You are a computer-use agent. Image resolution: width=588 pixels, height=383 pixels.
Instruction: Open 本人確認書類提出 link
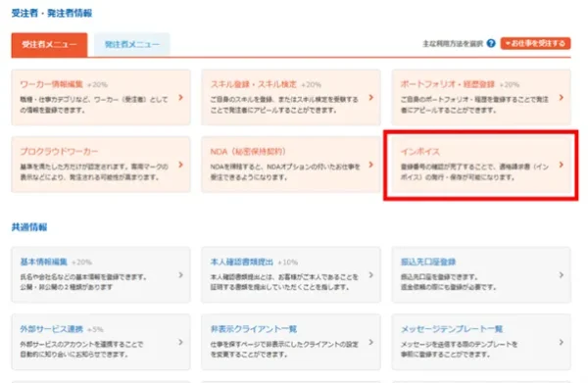241,262
